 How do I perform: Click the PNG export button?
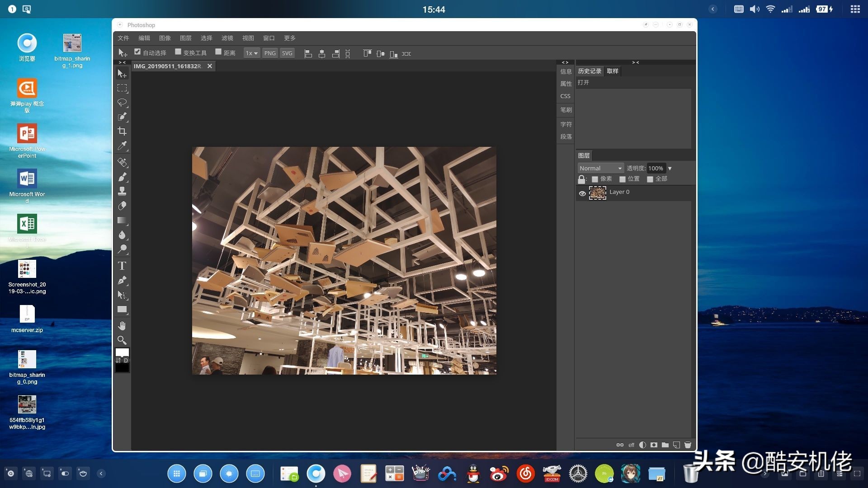270,53
